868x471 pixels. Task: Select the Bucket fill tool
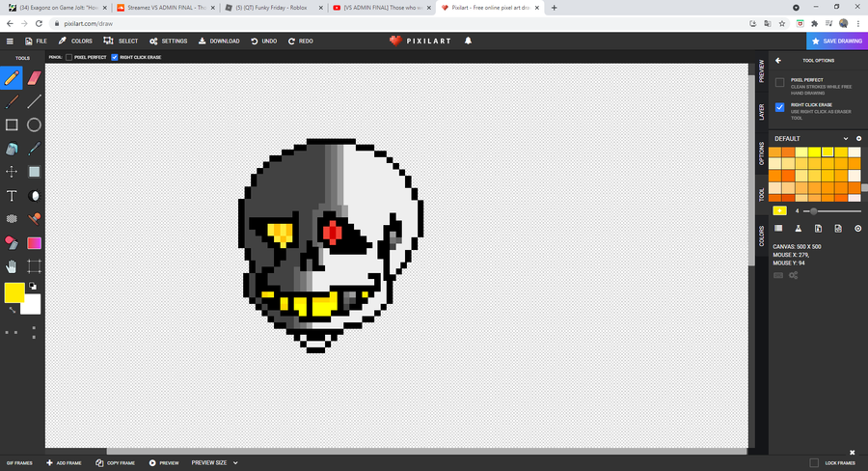pos(11,149)
